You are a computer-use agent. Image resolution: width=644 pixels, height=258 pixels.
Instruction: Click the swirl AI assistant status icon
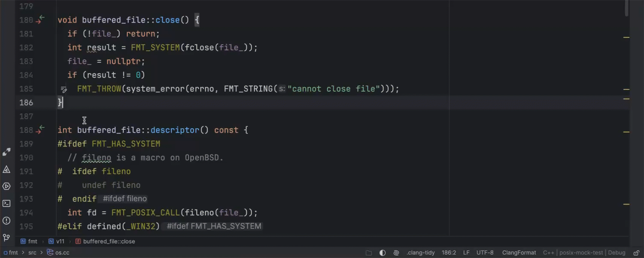(396, 253)
